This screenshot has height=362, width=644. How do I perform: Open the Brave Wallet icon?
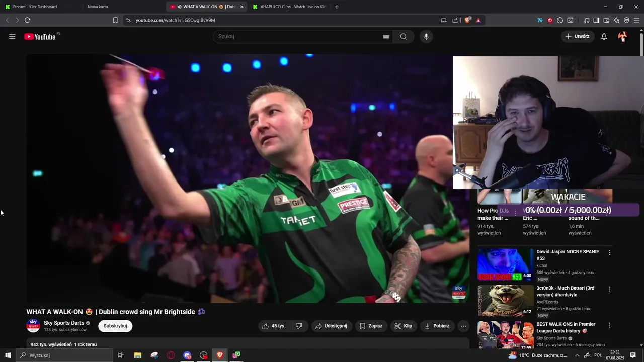pyautogui.click(x=606, y=20)
